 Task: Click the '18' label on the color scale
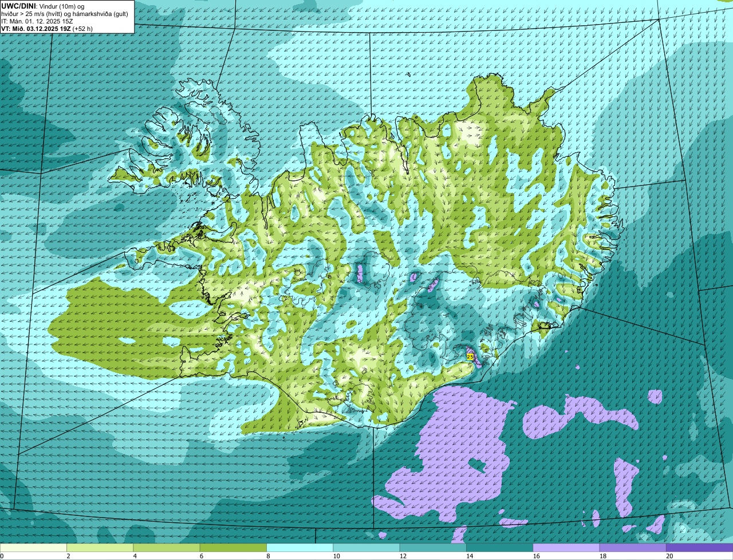[x=602, y=556]
